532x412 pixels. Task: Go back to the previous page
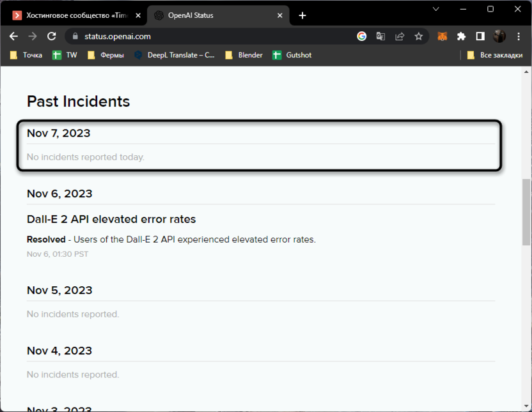point(13,36)
